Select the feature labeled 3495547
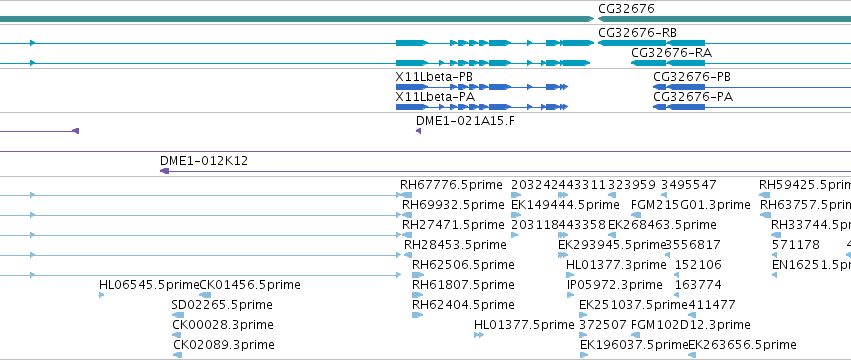851x360 pixels. pyautogui.click(x=689, y=185)
